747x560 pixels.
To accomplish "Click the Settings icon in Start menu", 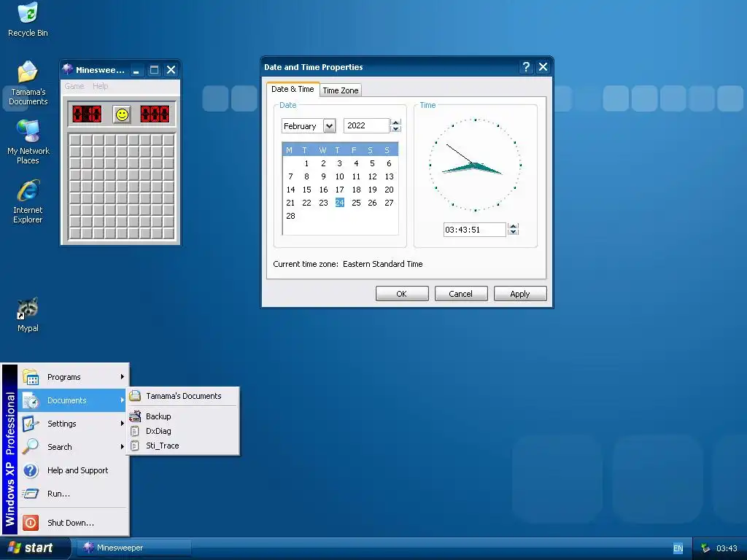I will 31,424.
